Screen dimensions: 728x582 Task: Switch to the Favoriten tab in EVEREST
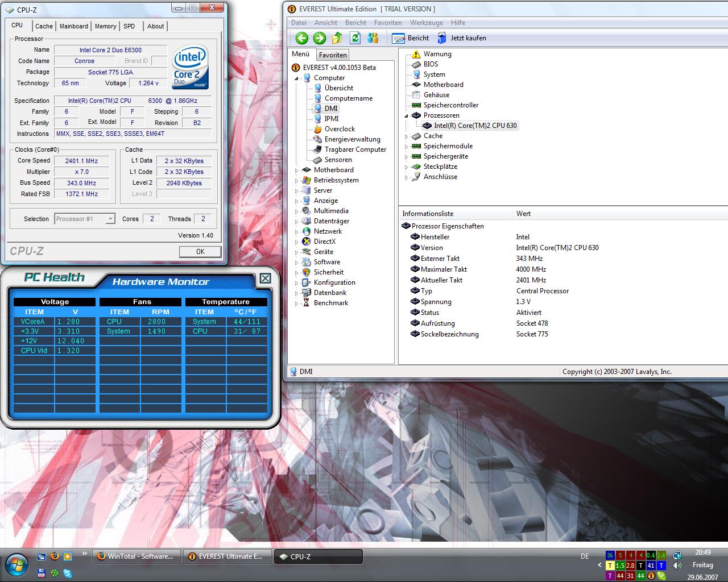[333, 55]
